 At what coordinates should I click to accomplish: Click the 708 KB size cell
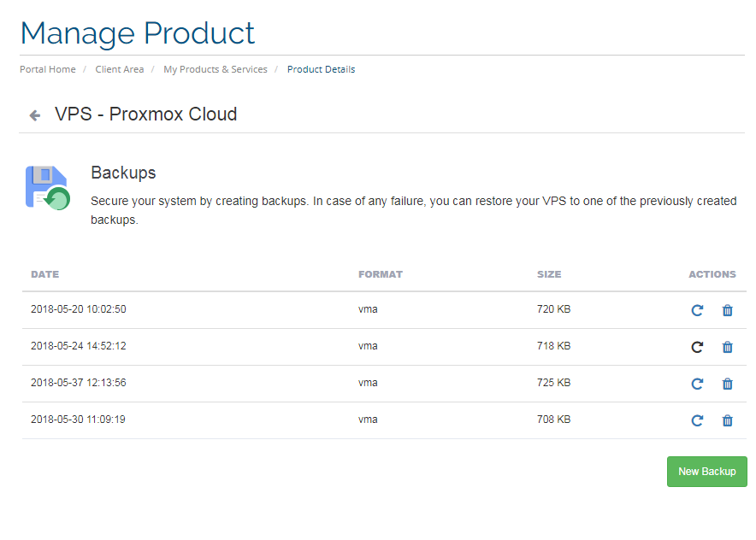tap(554, 420)
